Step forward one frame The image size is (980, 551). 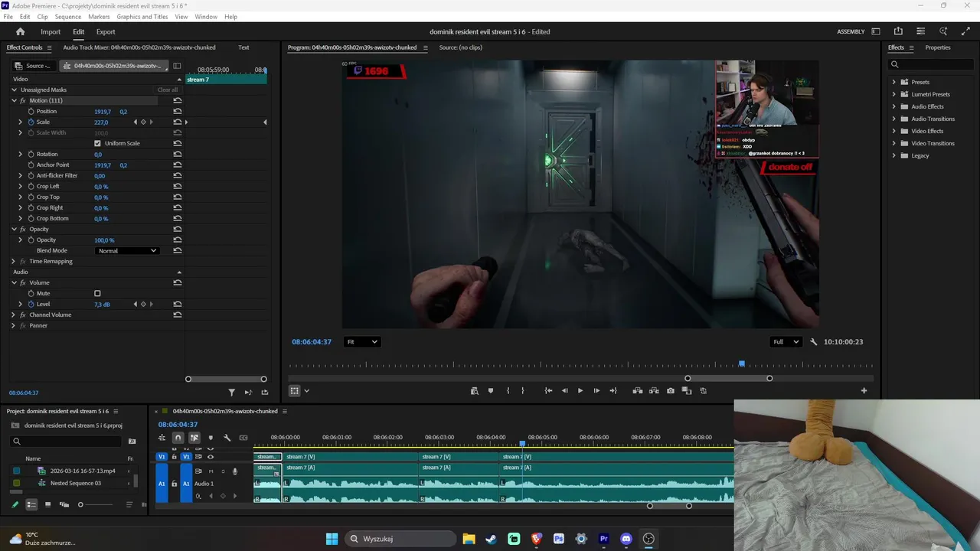596,390
